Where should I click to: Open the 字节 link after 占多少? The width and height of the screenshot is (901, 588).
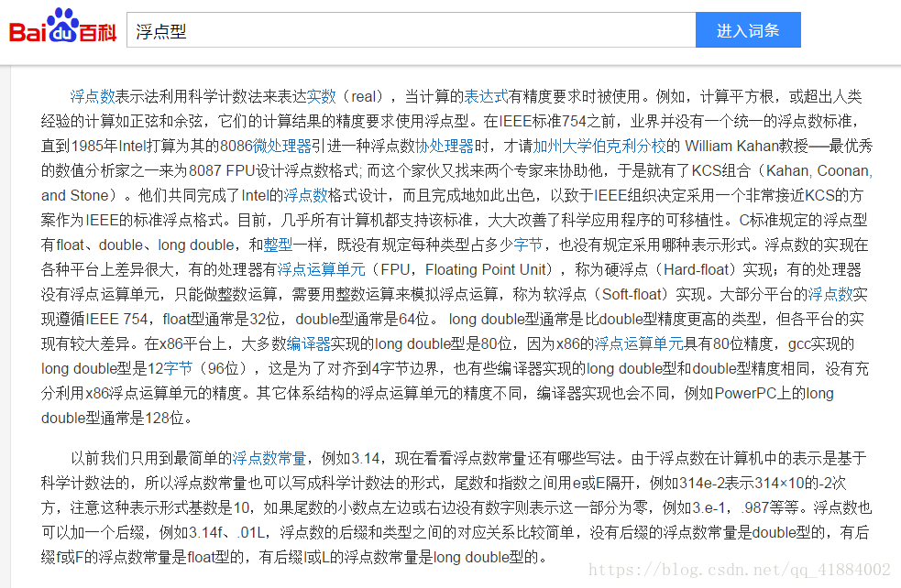pos(528,245)
